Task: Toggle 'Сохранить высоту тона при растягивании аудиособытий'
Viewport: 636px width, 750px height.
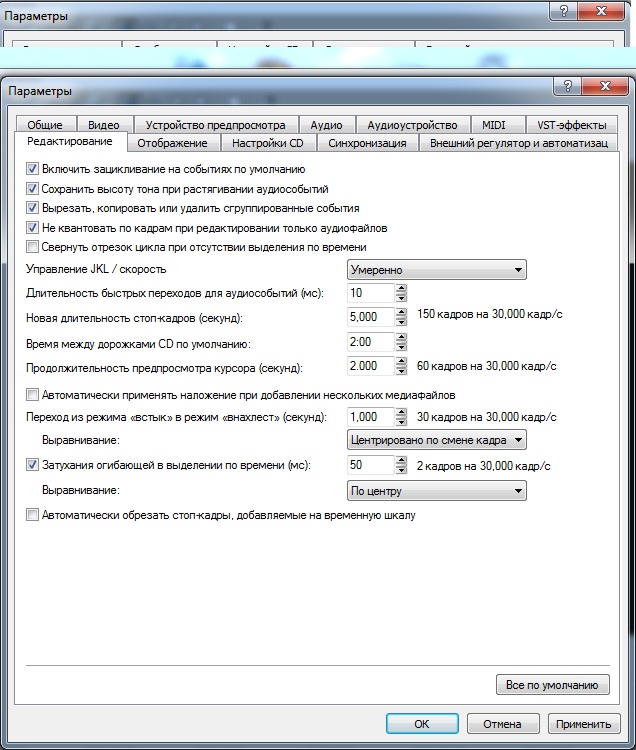Action: [x=32, y=188]
